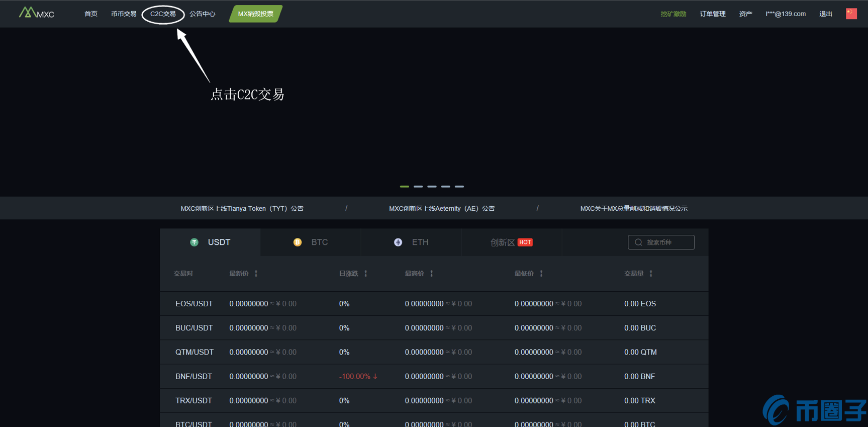Open the C2C交易 menu item
The image size is (868, 427).
coord(163,14)
